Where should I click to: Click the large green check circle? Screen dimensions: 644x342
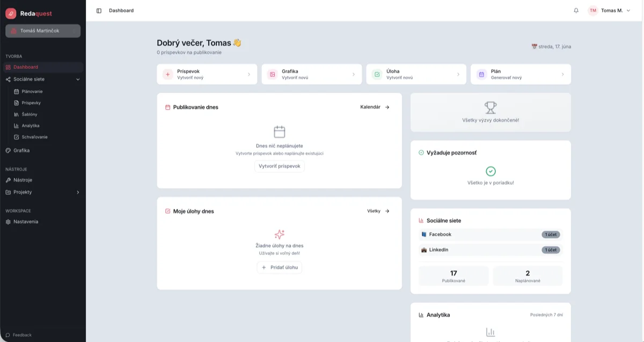click(491, 171)
